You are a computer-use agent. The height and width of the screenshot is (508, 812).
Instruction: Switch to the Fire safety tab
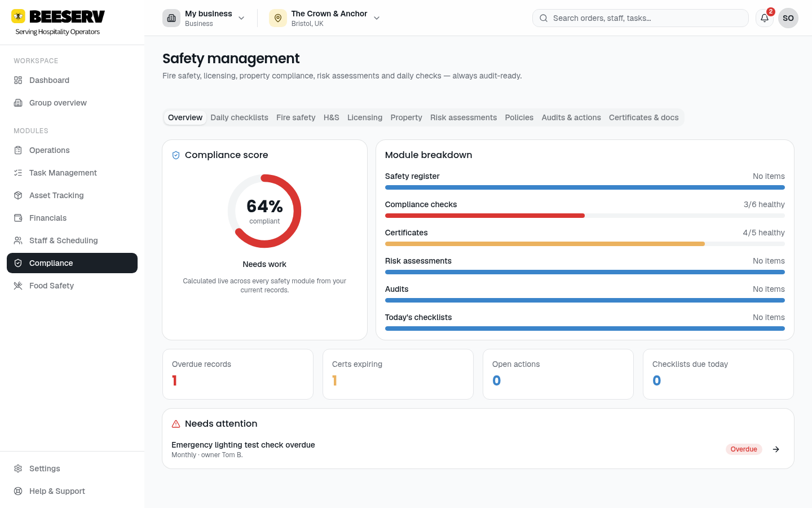[x=295, y=117]
